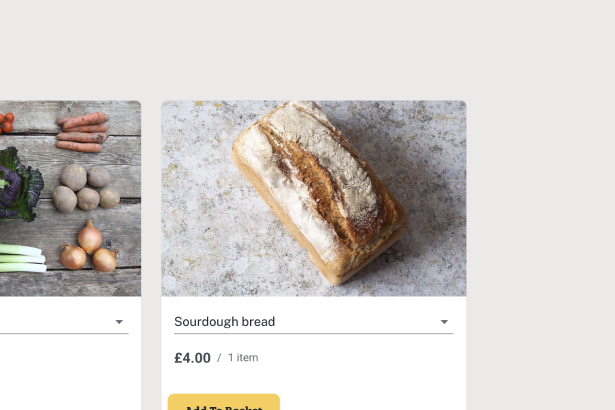615x410 pixels.
Task: Click the leeks in the vegetable photo
Action: (x=20, y=257)
